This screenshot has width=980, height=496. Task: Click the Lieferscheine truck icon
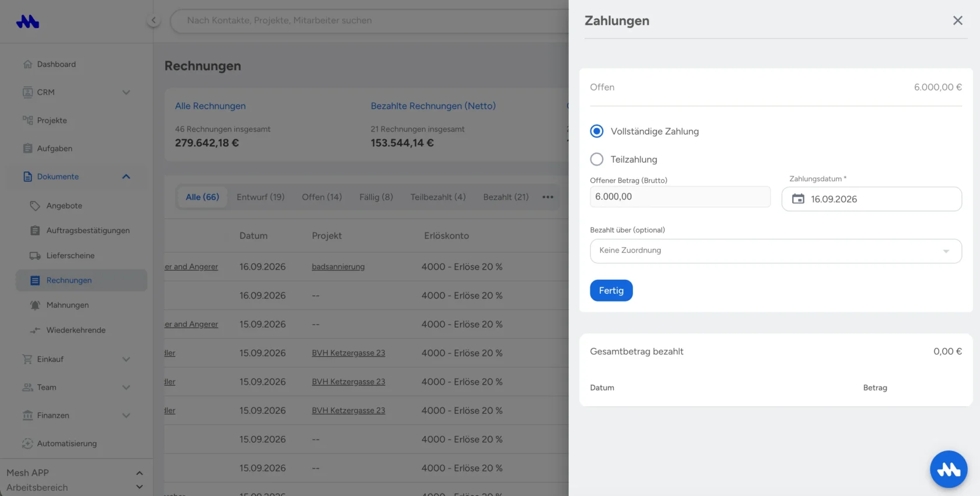[x=35, y=255]
